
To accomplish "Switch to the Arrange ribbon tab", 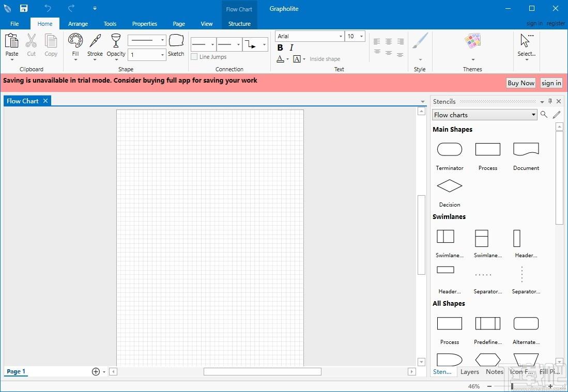I will pyautogui.click(x=78, y=24).
